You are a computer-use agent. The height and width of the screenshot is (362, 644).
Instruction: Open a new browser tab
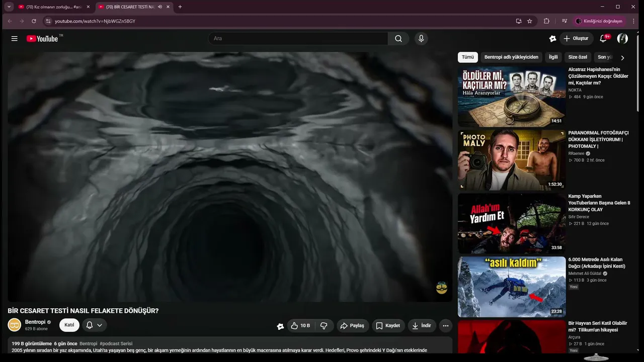(x=180, y=7)
